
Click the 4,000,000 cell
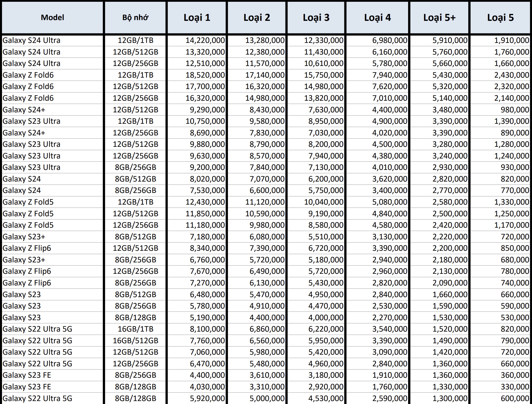[x=316, y=317]
